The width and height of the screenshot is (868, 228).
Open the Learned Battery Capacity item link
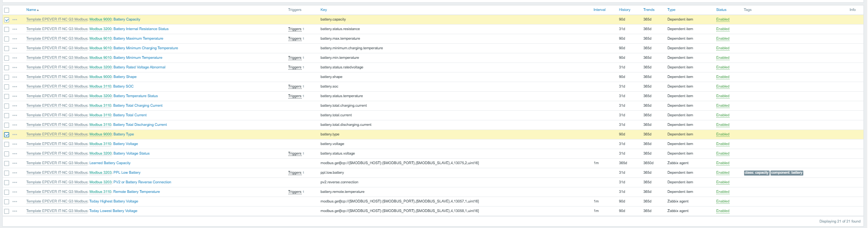110,163
